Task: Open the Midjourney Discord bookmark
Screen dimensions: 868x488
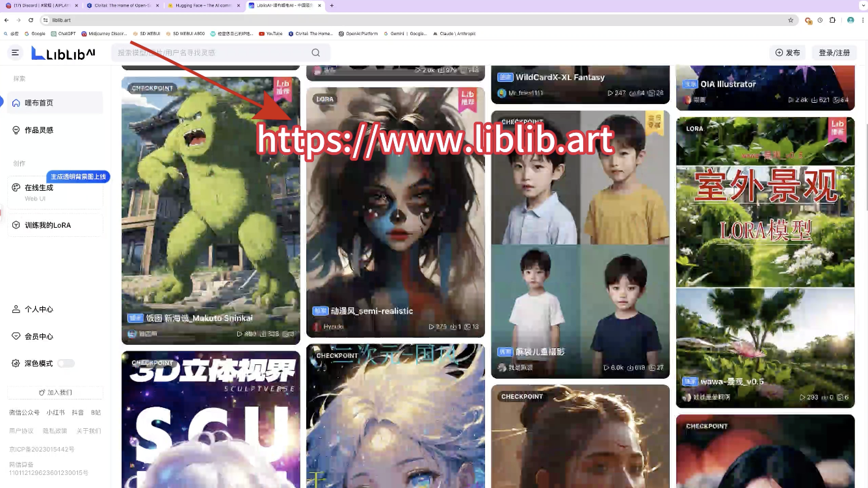Action: [x=105, y=34]
